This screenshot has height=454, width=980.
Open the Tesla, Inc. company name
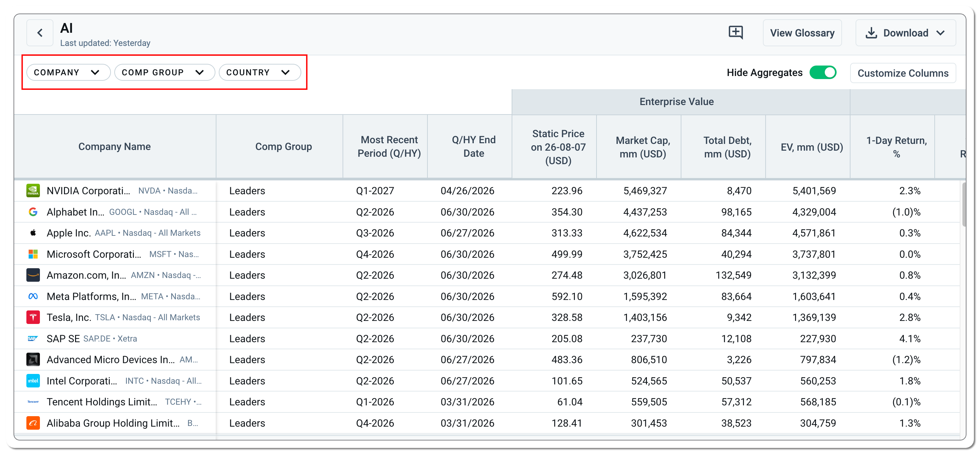(x=69, y=317)
